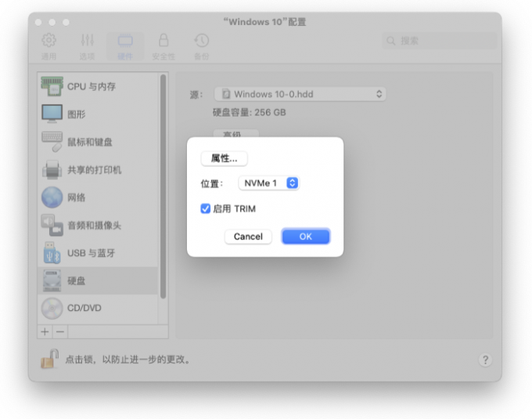Screen dimensions: 532x419
Task: Click the 点击锁，以防止进一步的更改 text
Action: pyautogui.click(x=128, y=359)
